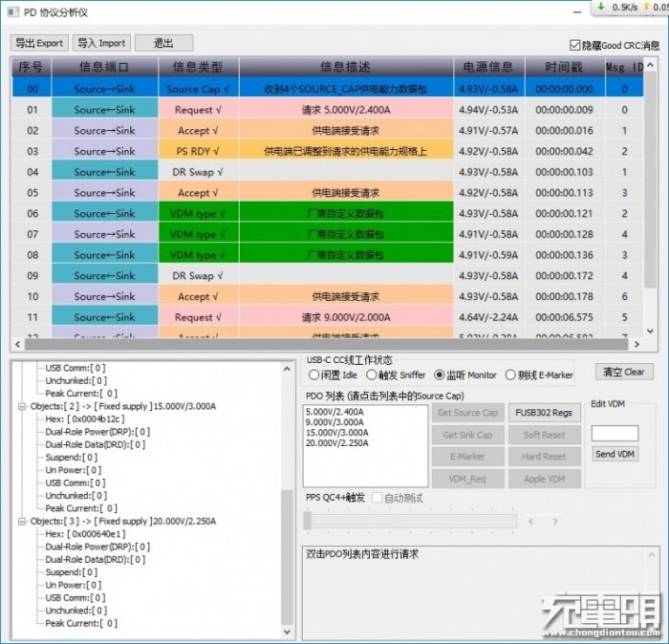Click the table scroll down arrow

tap(650, 331)
